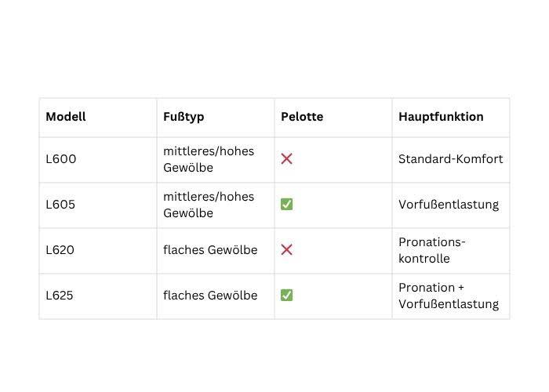Viewport: 549px width, 392px height.
Task: Click the Vorfußentlastung cell in the L605 row
Action: [449, 205]
